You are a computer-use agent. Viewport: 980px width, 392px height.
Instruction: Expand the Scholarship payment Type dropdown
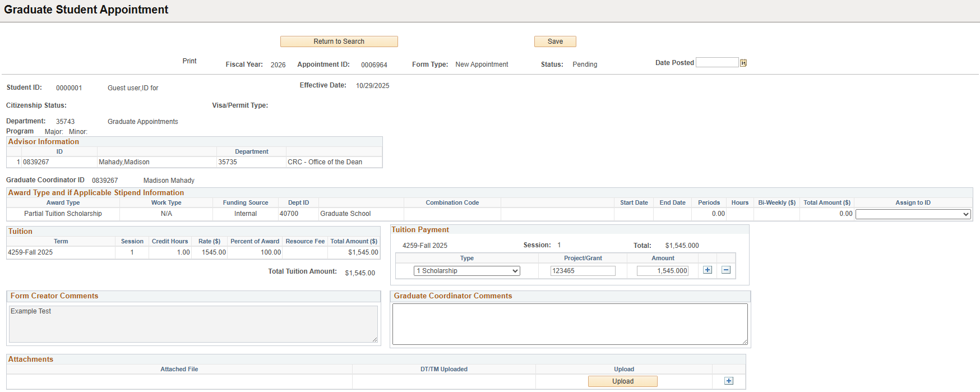466,271
